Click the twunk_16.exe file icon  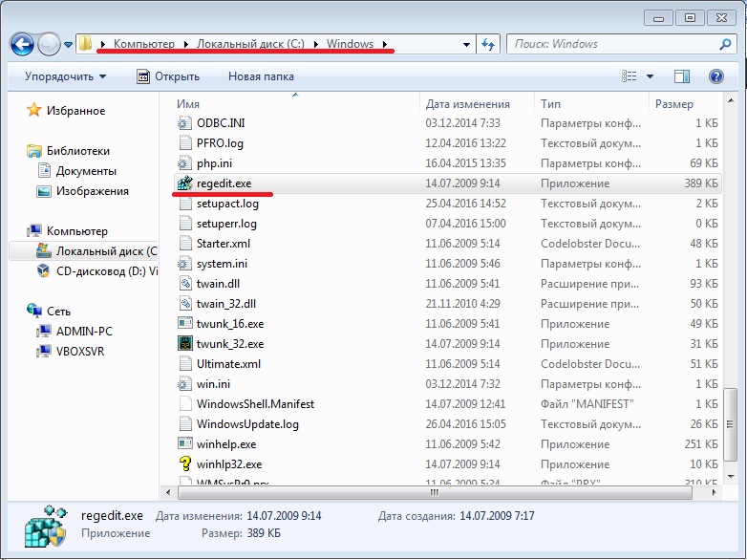(x=185, y=324)
